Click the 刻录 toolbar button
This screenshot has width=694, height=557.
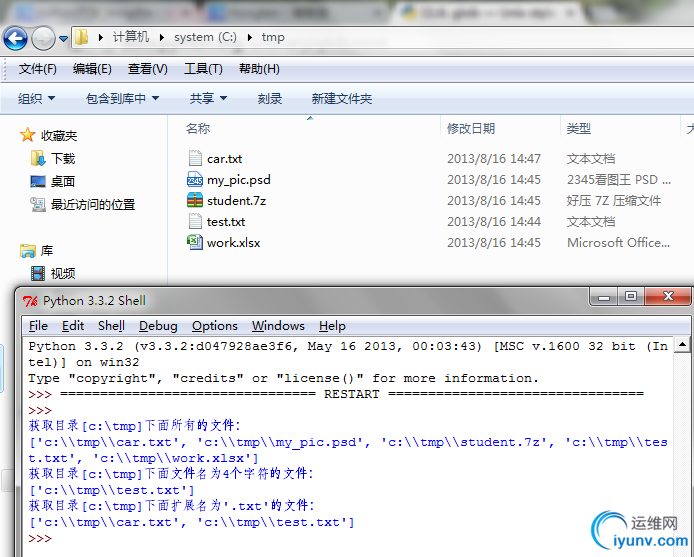pos(270,98)
